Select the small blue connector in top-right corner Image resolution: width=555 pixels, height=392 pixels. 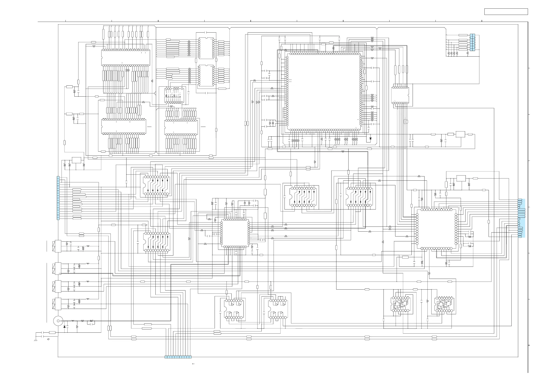tap(472, 42)
